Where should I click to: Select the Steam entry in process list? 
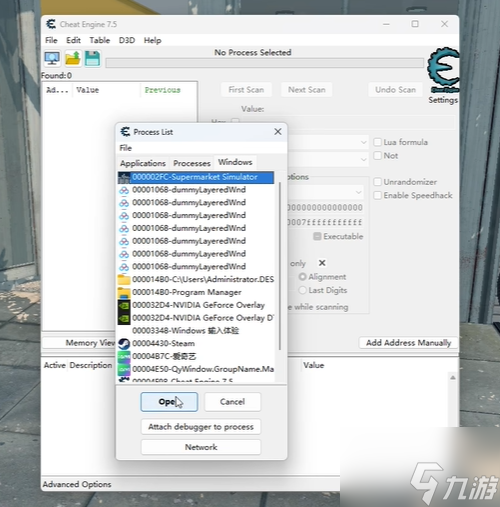(196, 343)
